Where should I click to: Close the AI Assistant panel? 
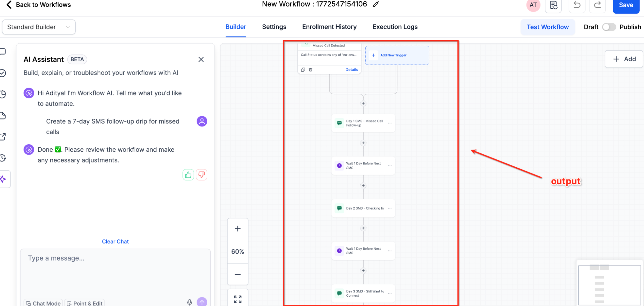pyautogui.click(x=201, y=60)
